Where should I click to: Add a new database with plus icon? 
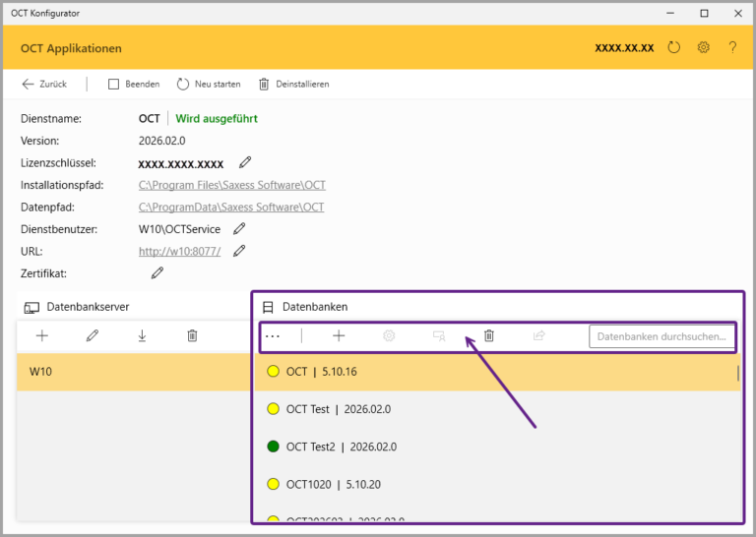(x=339, y=335)
